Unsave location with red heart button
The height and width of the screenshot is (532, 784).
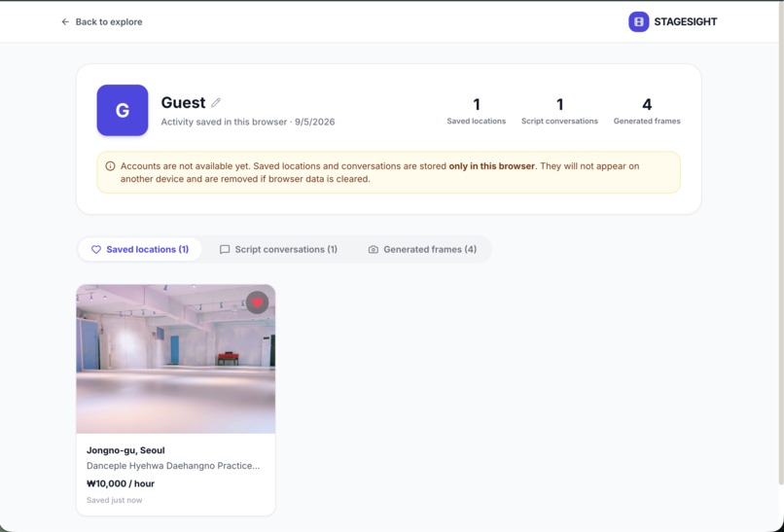(257, 302)
